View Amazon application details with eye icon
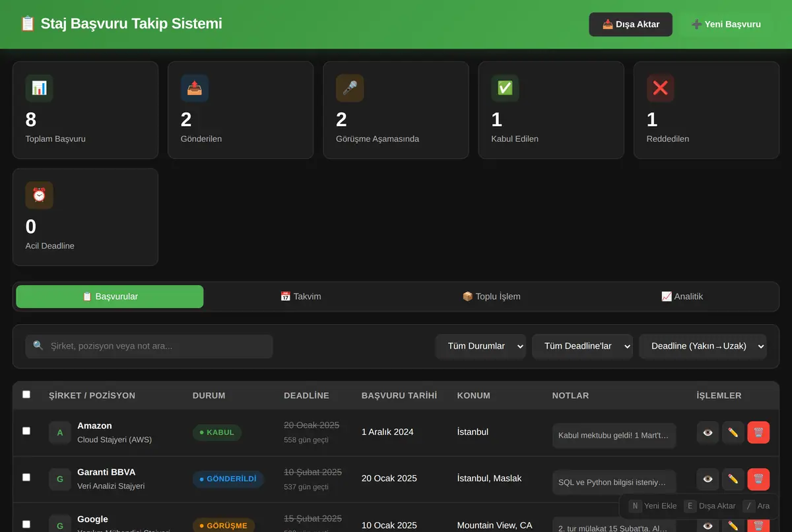792x532 pixels. [708, 432]
